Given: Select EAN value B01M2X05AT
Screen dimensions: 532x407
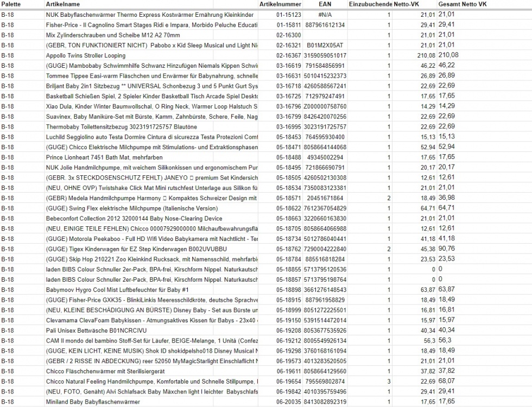Looking at the screenshot, I should coord(325,45).
